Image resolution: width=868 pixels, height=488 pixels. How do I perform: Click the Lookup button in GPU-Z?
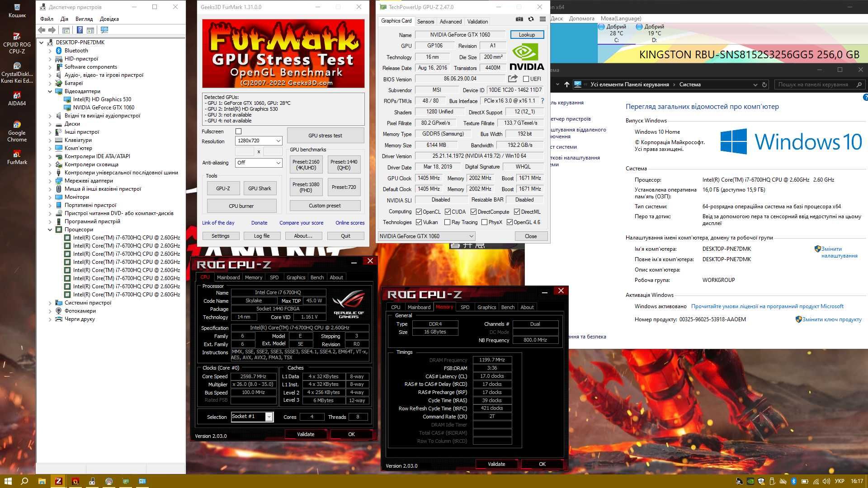click(x=527, y=35)
